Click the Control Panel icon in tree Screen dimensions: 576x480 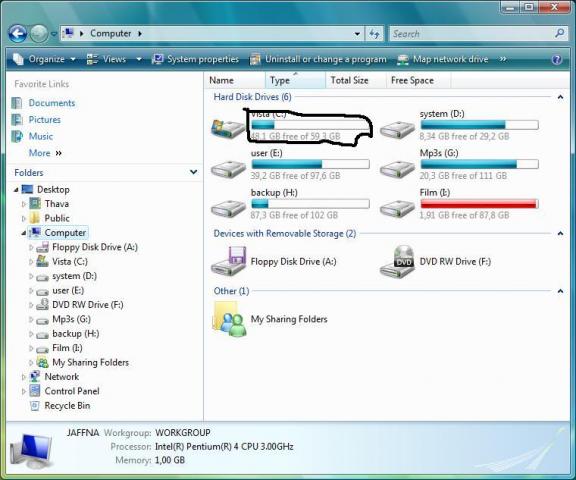(35, 391)
